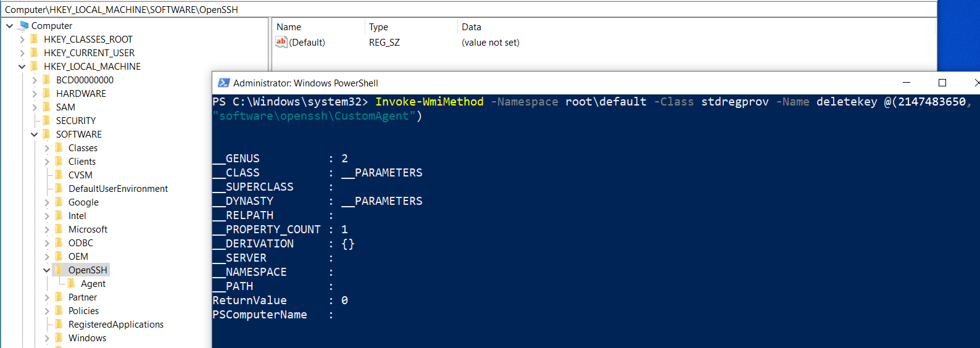The height and width of the screenshot is (348, 980).
Task: Click the PROPERTY_COUNT output line
Action: coord(281,230)
